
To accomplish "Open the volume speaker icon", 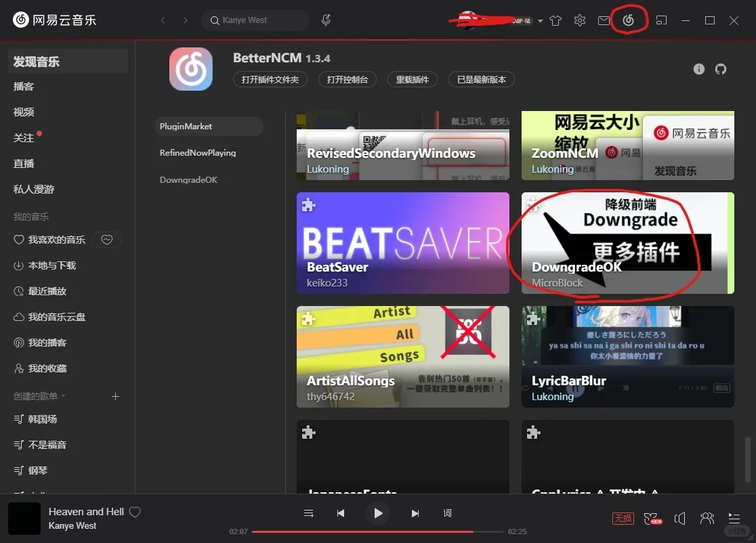I will pyautogui.click(x=680, y=519).
